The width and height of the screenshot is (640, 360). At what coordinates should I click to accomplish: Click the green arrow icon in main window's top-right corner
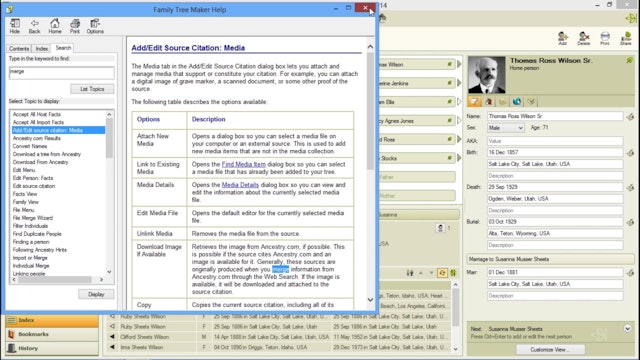click(x=631, y=18)
